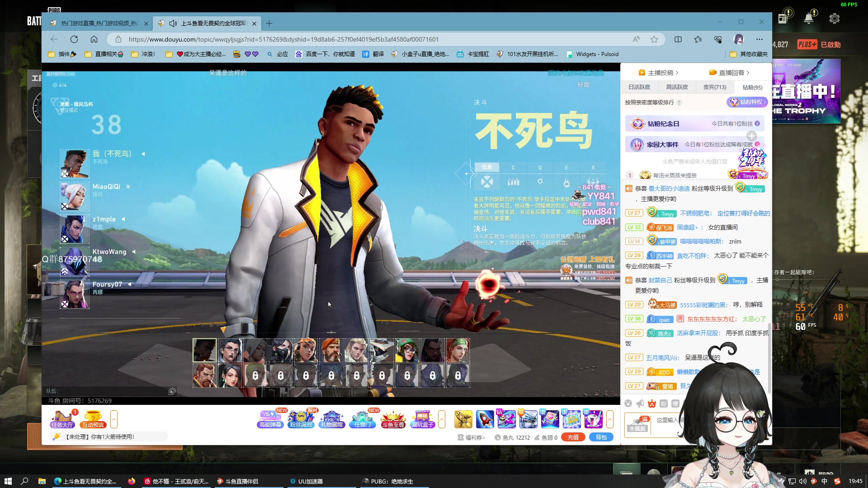Click the emoji smiley icon in chat box
The image size is (868, 488).
(x=628, y=404)
